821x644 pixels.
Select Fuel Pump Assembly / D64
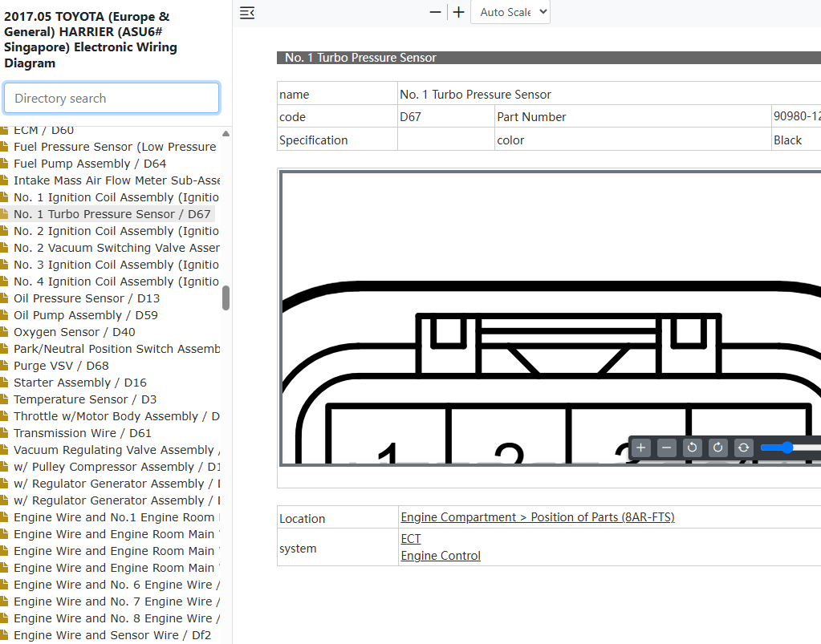[90, 164]
